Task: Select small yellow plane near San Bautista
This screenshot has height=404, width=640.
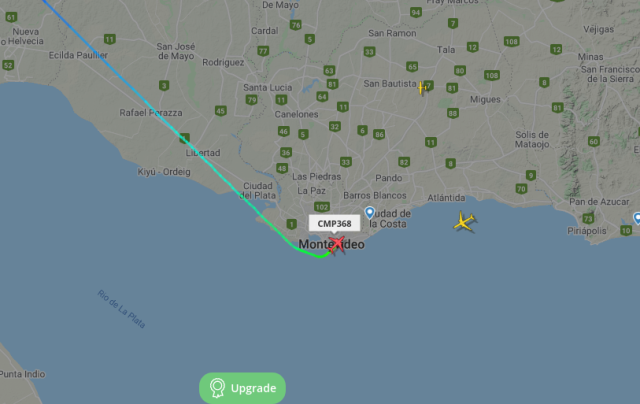Action: [422, 88]
